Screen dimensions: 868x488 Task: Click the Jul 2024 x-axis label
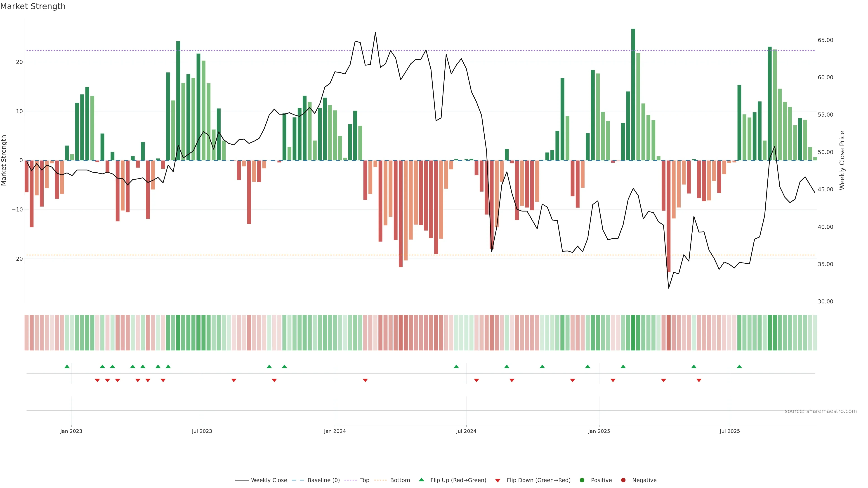coord(466,431)
